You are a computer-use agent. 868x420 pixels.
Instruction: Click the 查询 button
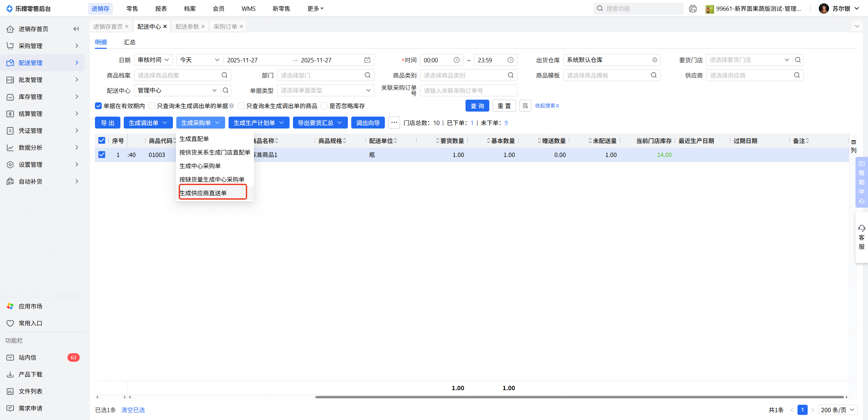(x=477, y=106)
